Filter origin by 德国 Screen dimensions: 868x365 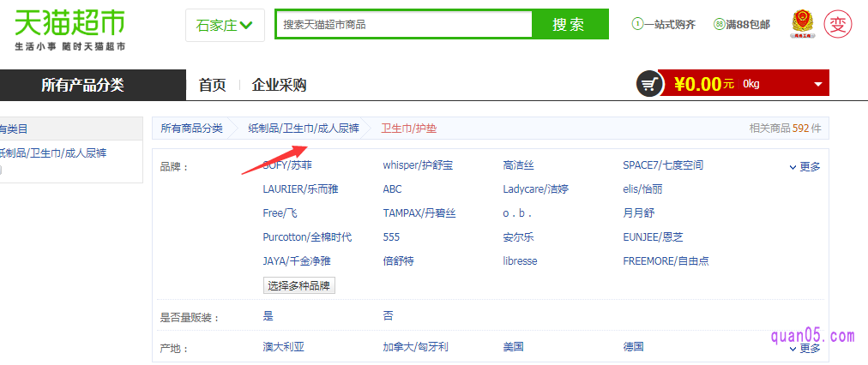pos(633,347)
